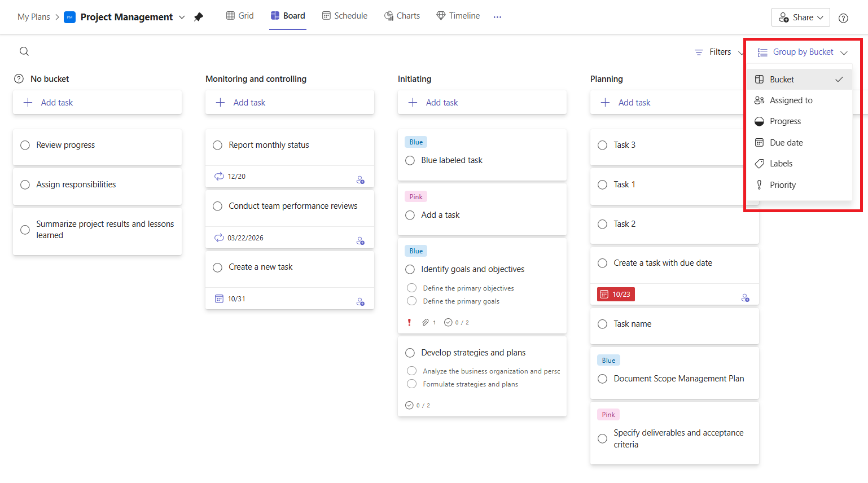Follow the 'My Plans' breadcrumb link

coord(33,16)
